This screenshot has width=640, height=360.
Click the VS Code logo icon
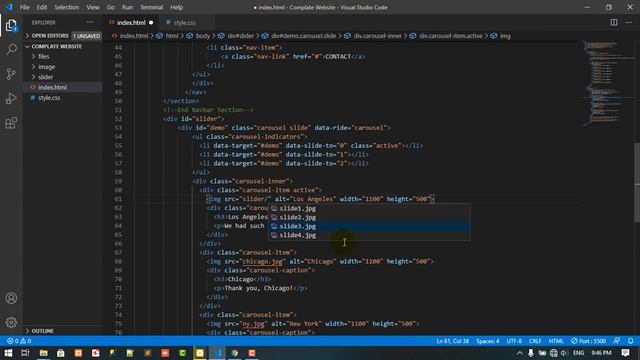pyautogui.click(x=9, y=7)
